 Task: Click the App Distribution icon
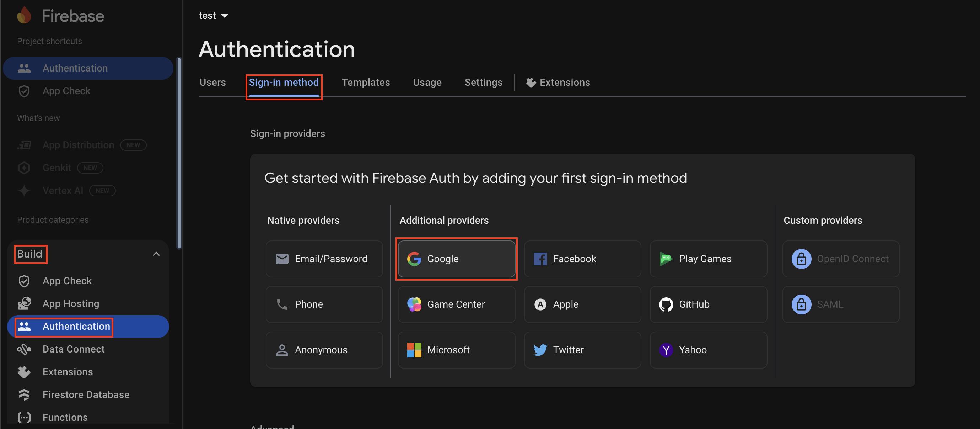pyautogui.click(x=24, y=145)
